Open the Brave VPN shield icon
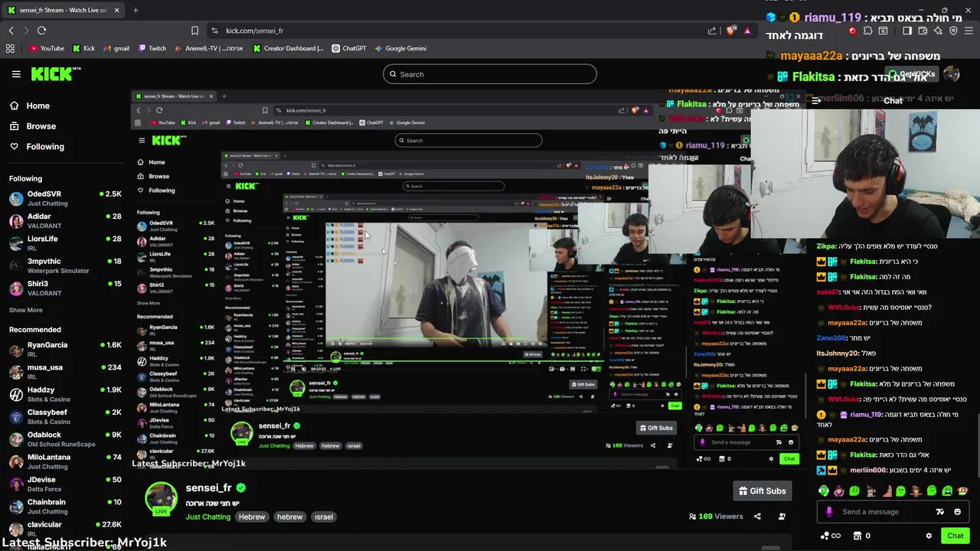Viewport: 980px width, 551px height. [x=953, y=31]
